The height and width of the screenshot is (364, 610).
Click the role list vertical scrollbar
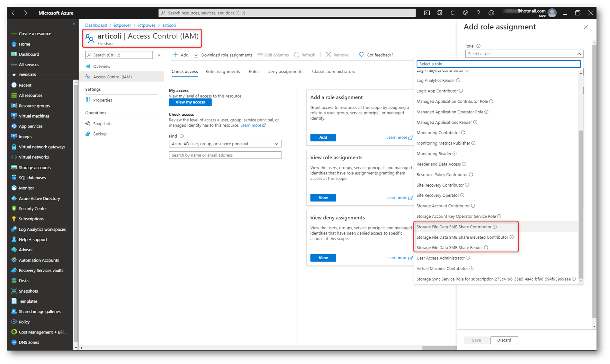[580, 204]
